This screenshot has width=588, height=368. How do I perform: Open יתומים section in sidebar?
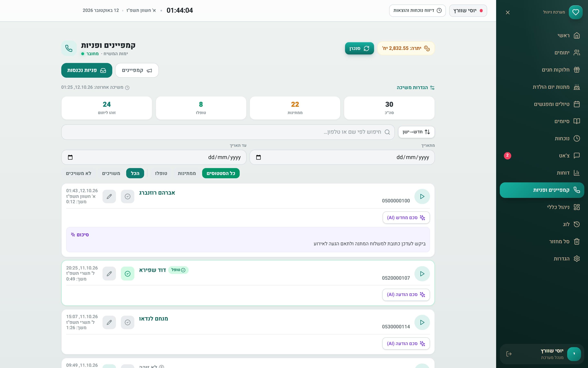click(x=542, y=53)
